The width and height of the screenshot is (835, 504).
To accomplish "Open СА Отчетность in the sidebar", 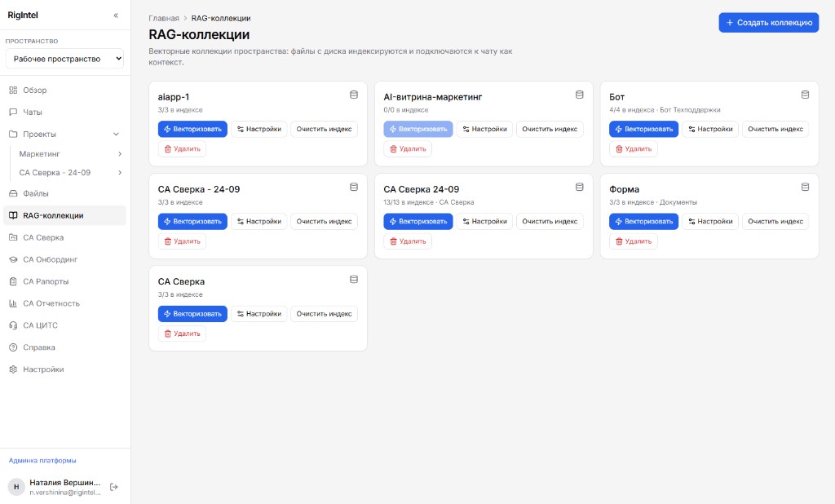I will pos(64,303).
